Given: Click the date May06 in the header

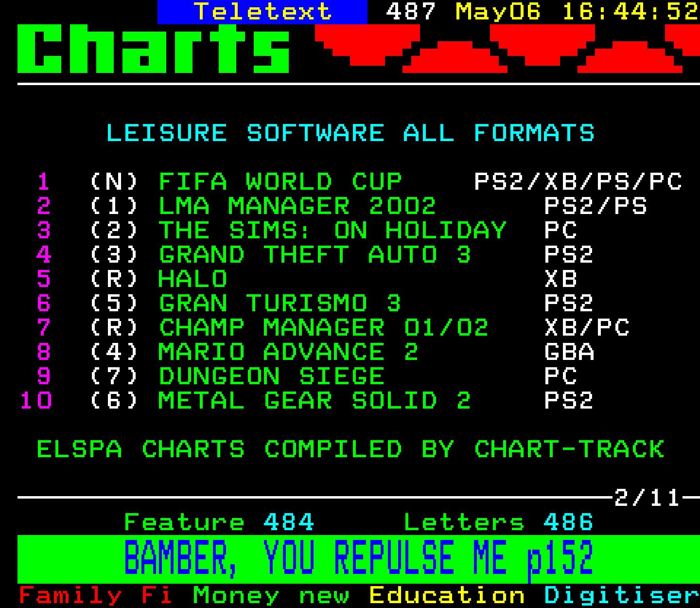Looking at the screenshot, I should (x=498, y=12).
